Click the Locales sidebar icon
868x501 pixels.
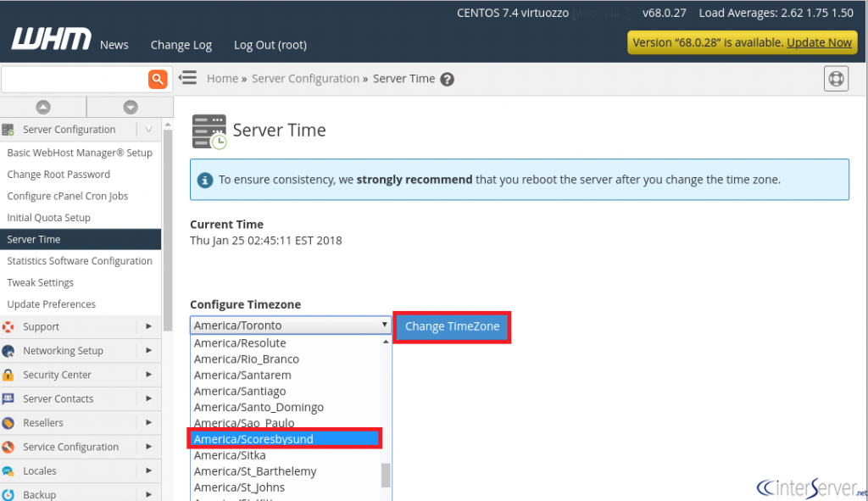(8, 471)
